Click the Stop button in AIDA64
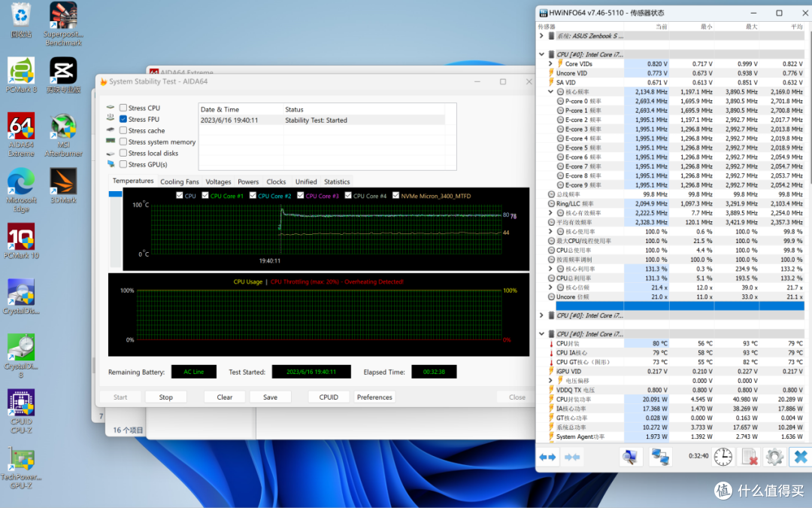The width and height of the screenshot is (812, 508). (165, 397)
